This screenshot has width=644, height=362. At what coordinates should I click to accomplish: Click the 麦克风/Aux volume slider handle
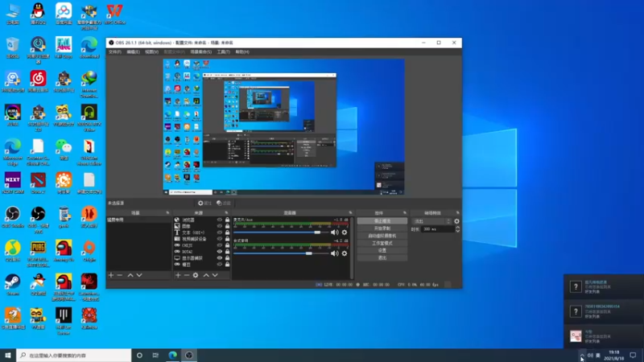click(x=317, y=232)
